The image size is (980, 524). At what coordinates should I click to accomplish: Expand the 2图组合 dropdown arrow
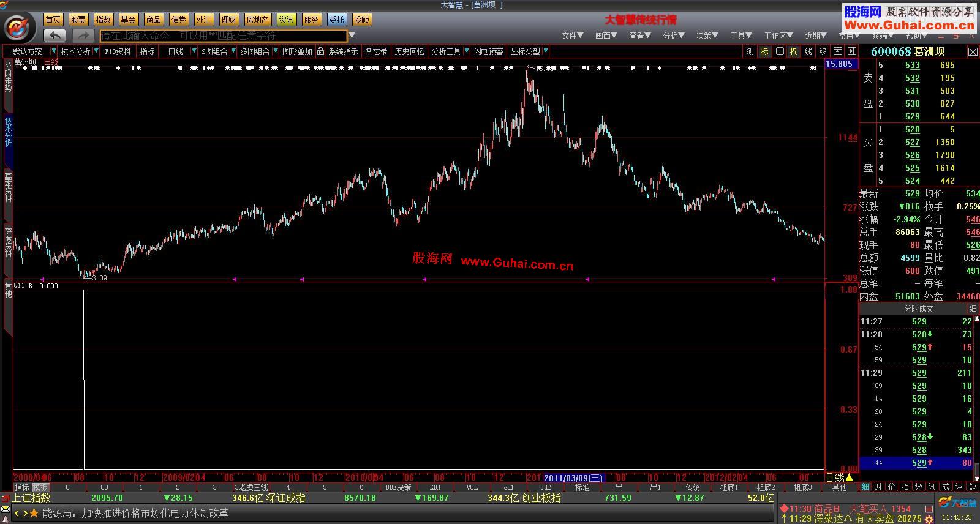click(x=233, y=51)
